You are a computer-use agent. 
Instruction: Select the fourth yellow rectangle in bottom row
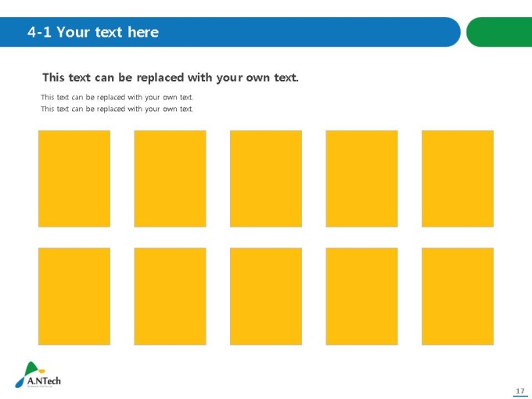point(361,297)
